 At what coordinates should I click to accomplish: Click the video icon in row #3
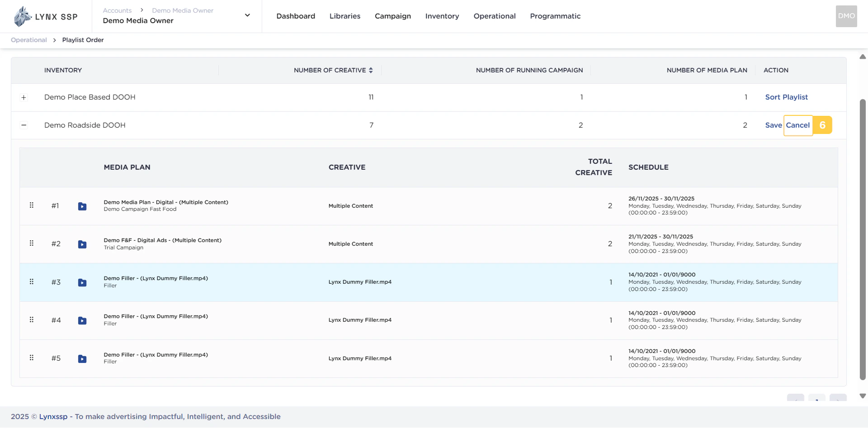[82, 283]
